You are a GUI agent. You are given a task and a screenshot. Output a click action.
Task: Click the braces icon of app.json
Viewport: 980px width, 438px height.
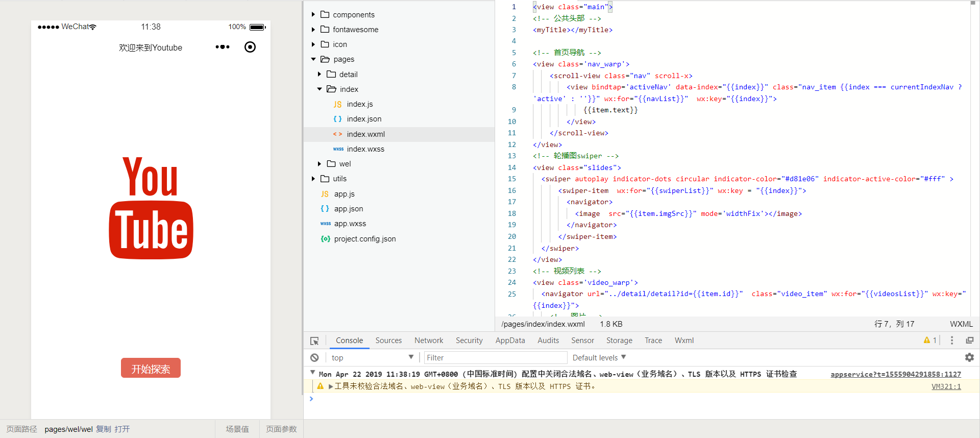[x=325, y=209]
